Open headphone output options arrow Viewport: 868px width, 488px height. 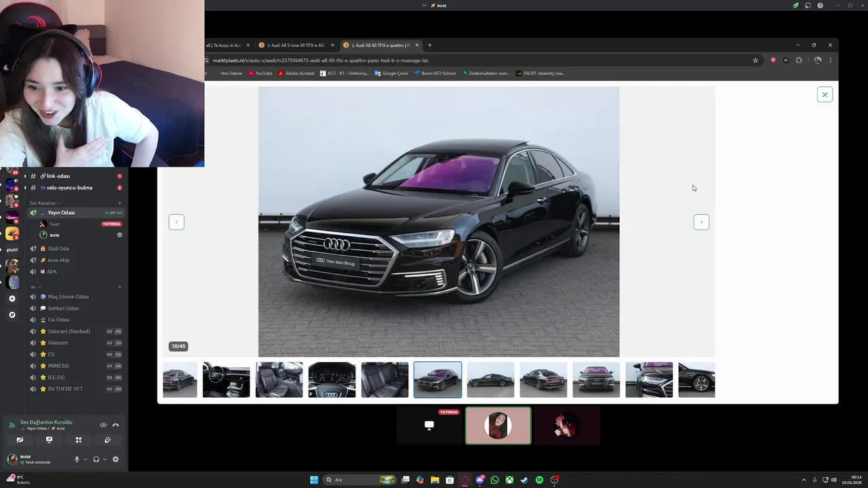(x=104, y=460)
